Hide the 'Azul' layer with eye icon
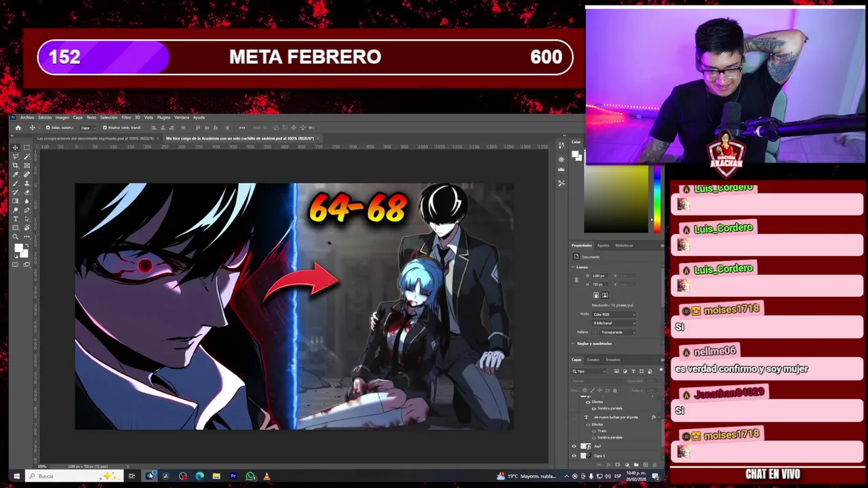 574,446
